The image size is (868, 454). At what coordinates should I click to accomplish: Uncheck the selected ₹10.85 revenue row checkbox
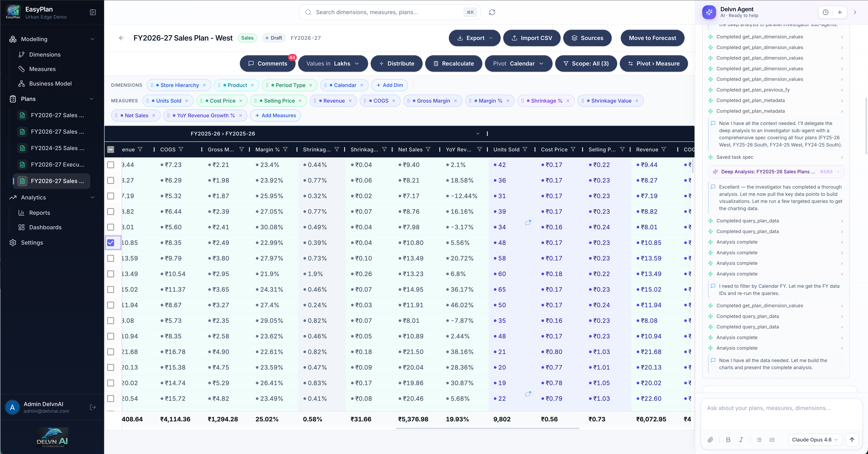click(x=110, y=243)
